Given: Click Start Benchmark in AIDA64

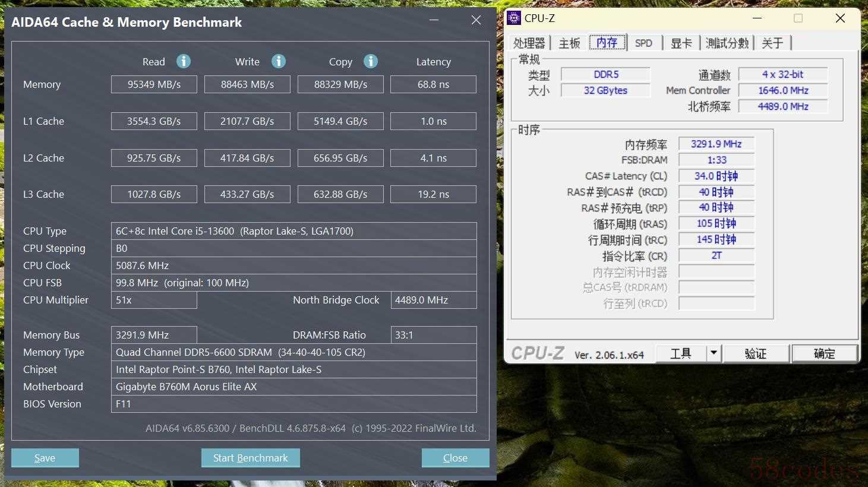Looking at the screenshot, I should pyautogui.click(x=251, y=458).
